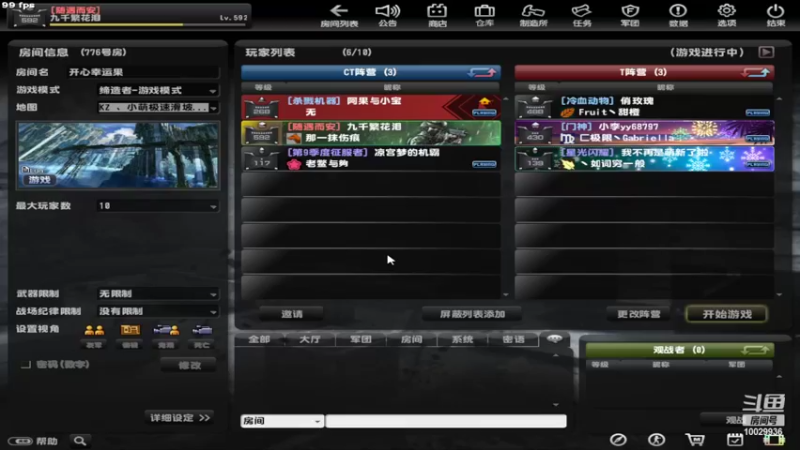
Task: Select CT player row with level 117
Action: 371,158
